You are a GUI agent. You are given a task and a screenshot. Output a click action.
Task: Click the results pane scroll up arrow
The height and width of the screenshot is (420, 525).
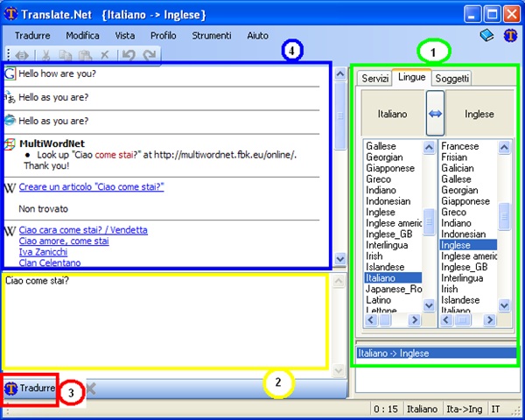340,73
